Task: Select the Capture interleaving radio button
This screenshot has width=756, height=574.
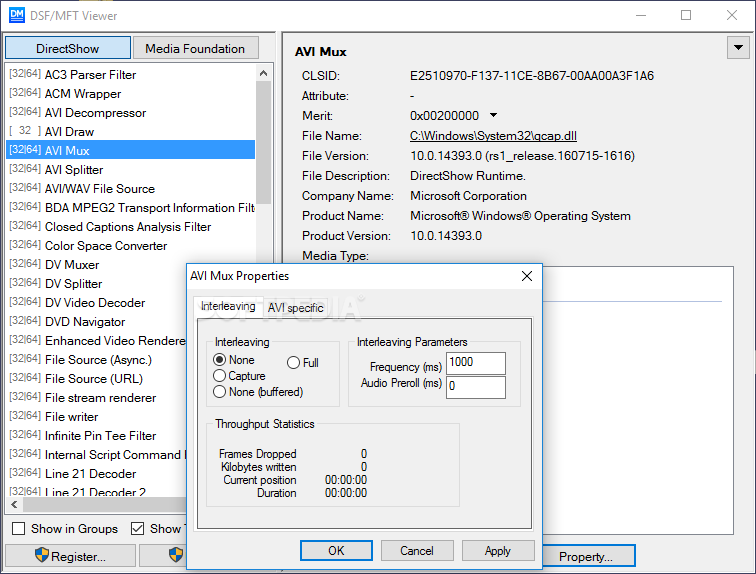Action: pyautogui.click(x=219, y=375)
